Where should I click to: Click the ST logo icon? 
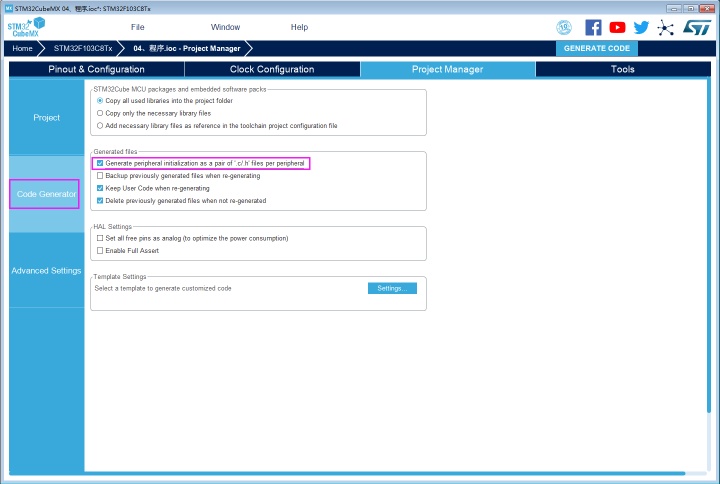point(697,28)
